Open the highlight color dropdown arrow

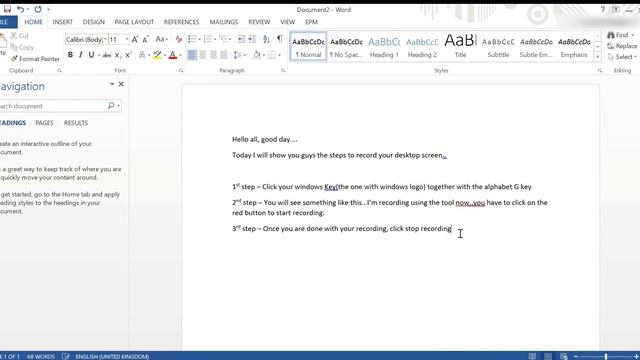click(165, 55)
